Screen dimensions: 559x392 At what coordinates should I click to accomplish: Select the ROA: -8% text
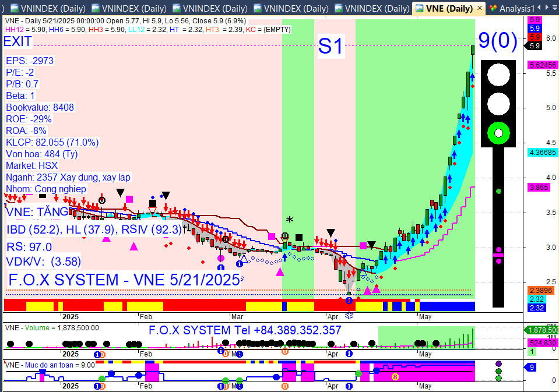point(26,131)
